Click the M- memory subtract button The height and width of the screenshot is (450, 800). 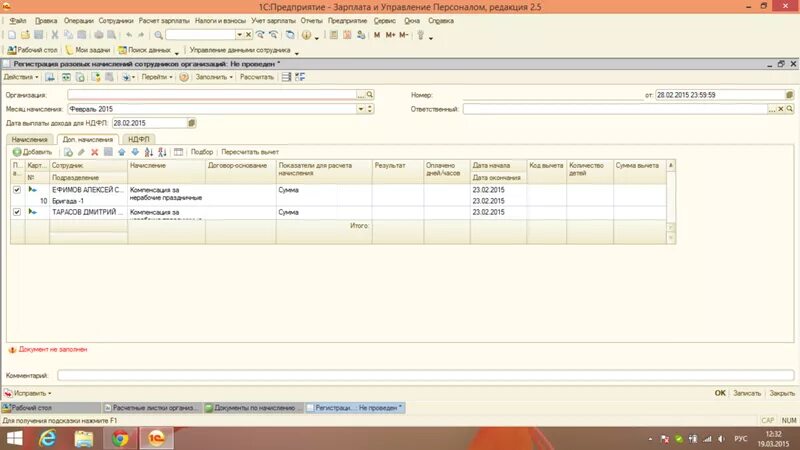pos(404,35)
